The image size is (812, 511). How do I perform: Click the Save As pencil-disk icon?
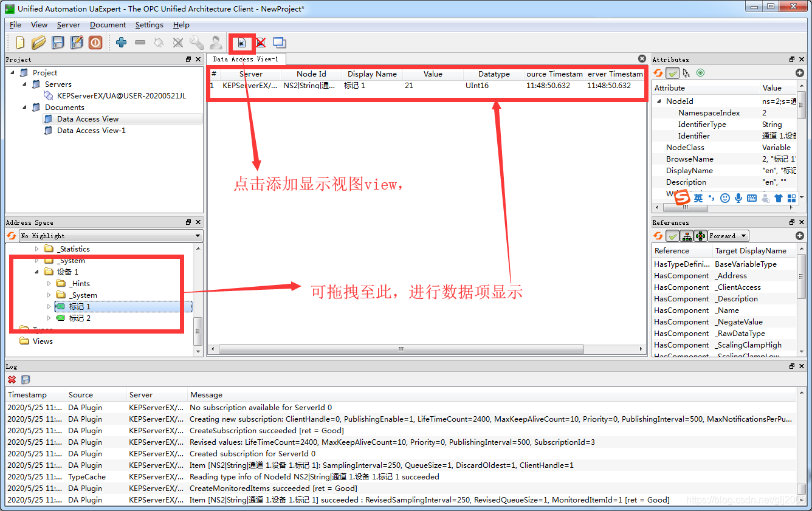click(x=77, y=43)
